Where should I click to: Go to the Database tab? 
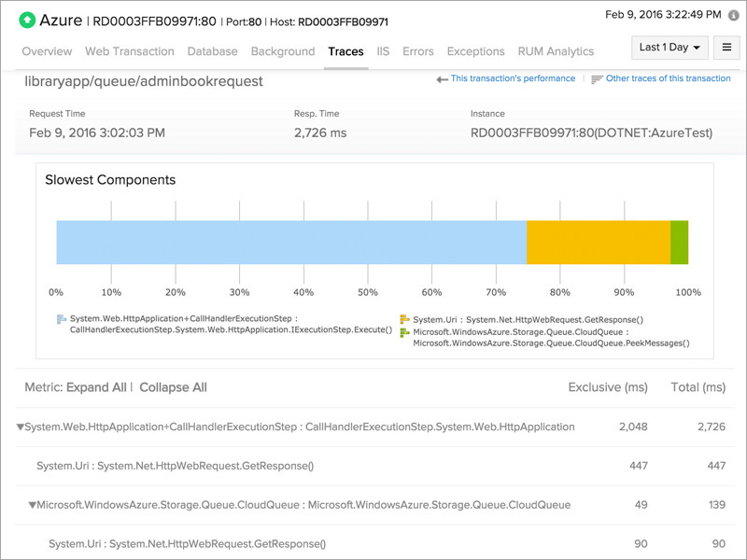click(x=212, y=51)
